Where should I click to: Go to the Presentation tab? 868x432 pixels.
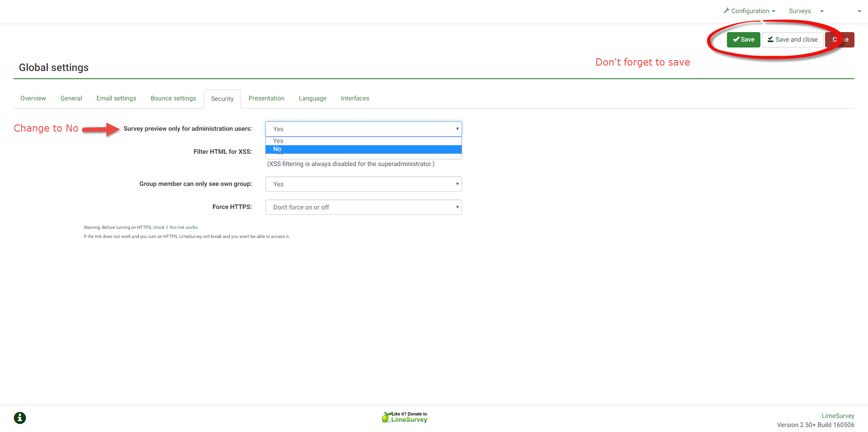(266, 98)
